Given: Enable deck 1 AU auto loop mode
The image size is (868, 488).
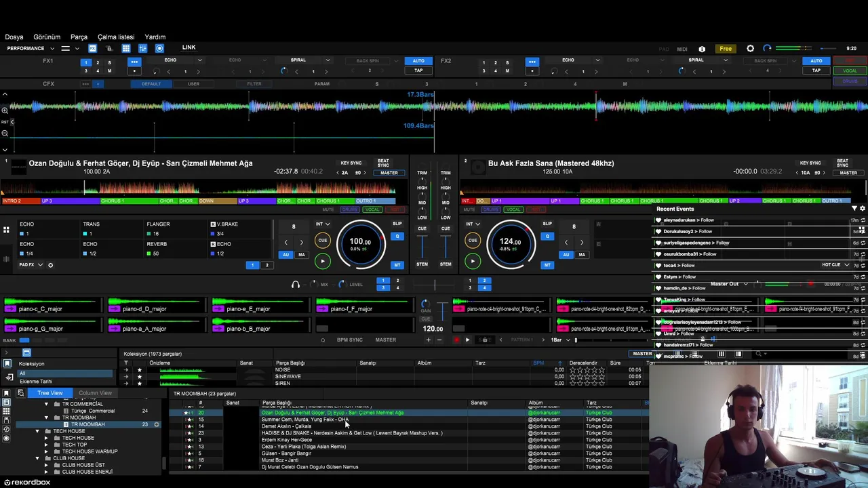Looking at the screenshot, I should pos(285,255).
